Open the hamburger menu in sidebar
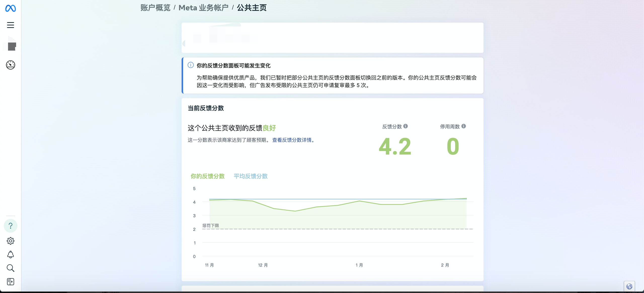The height and width of the screenshot is (293, 644). (x=11, y=25)
